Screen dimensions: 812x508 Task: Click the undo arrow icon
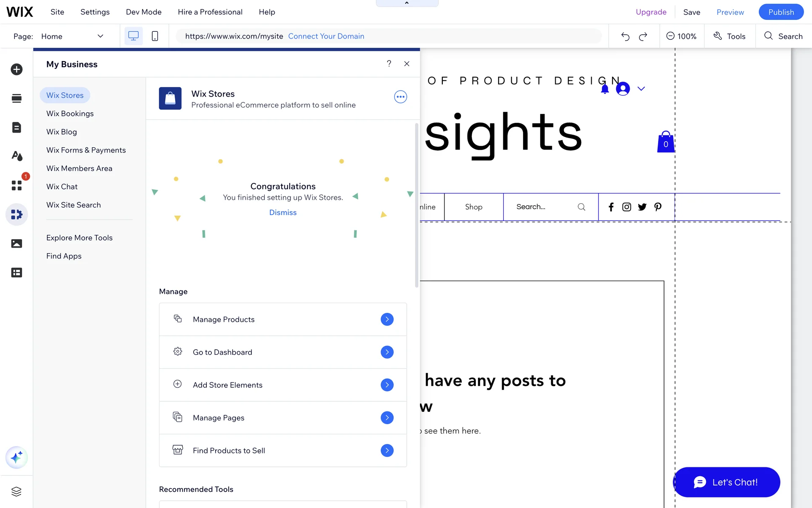point(625,36)
